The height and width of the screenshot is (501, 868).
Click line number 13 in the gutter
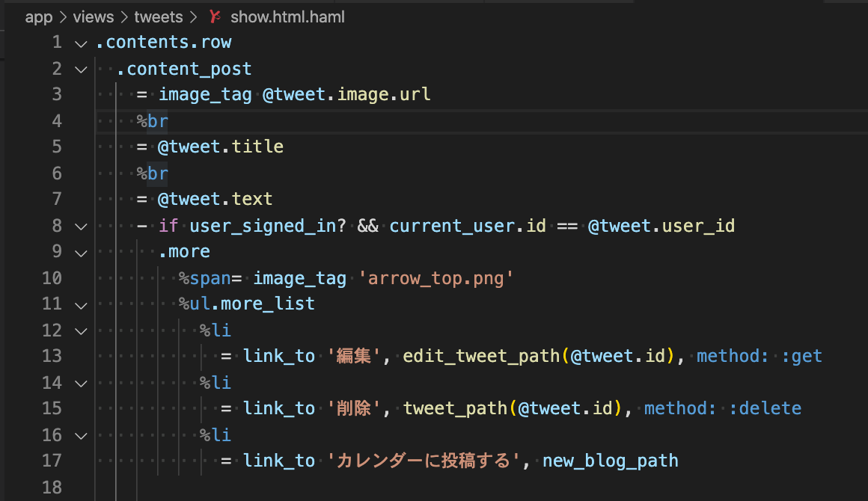(x=52, y=356)
